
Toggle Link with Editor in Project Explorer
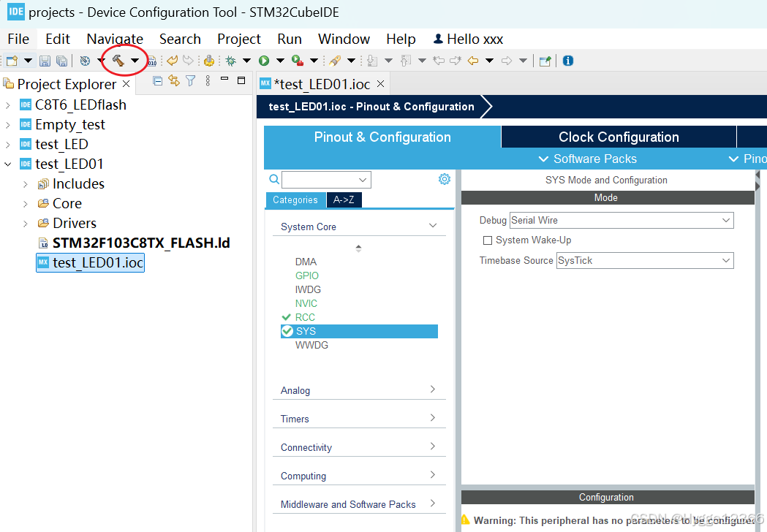(x=173, y=80)
